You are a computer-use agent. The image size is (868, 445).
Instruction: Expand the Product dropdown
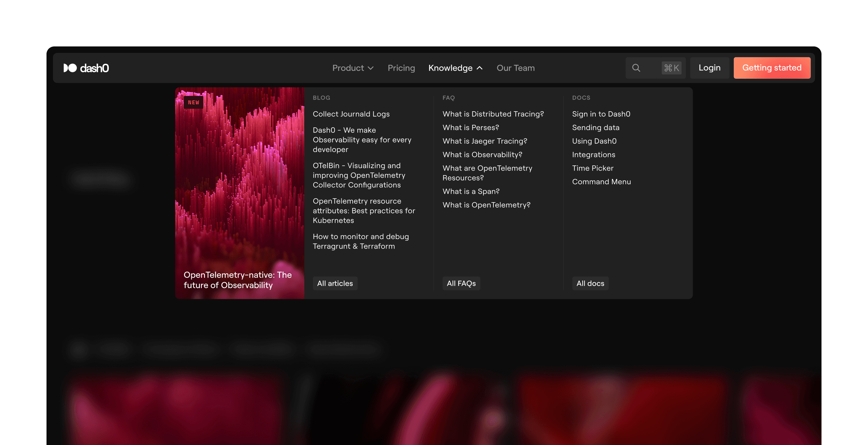click(x=348, y=68)
